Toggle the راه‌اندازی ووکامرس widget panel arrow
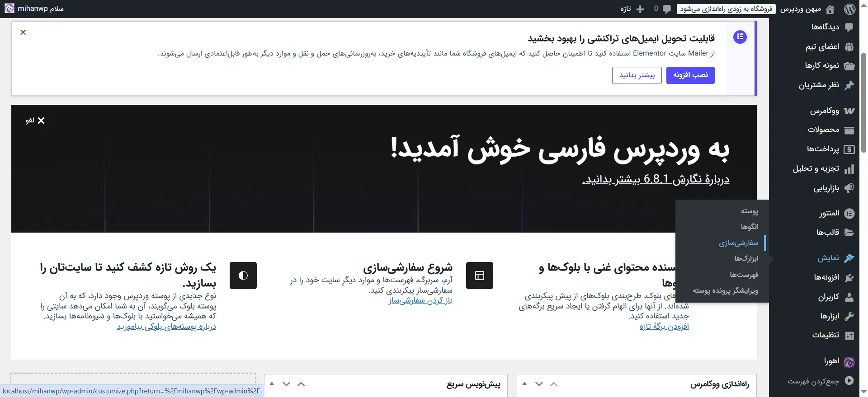Image resolution: width=868 pixels, height=397 pixels. (524, 384)
